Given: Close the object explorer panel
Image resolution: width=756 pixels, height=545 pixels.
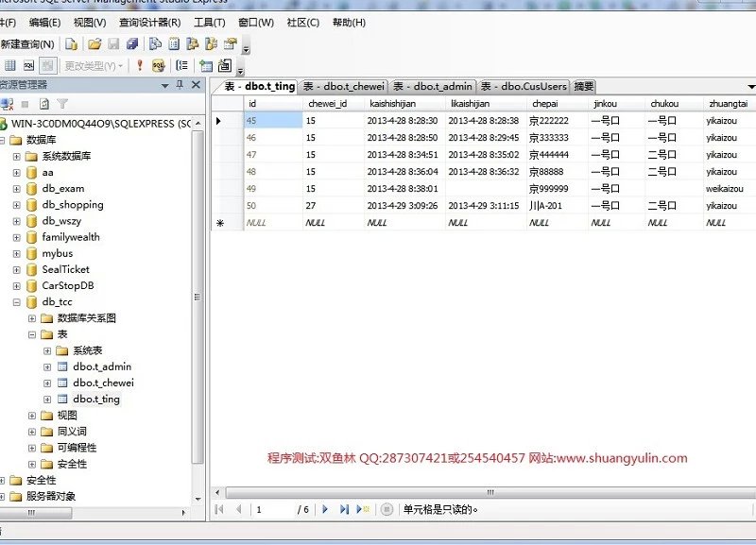Looking at the screenshot, I should coord(196,85).
